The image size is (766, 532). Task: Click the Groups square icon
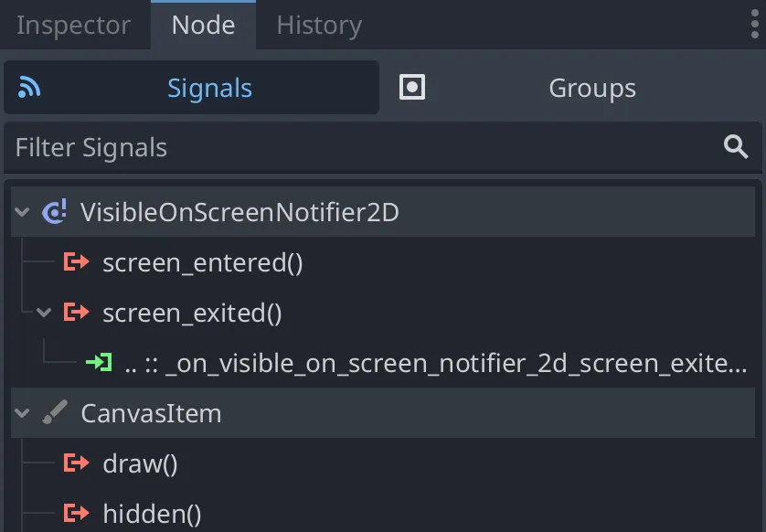[412, 88]
